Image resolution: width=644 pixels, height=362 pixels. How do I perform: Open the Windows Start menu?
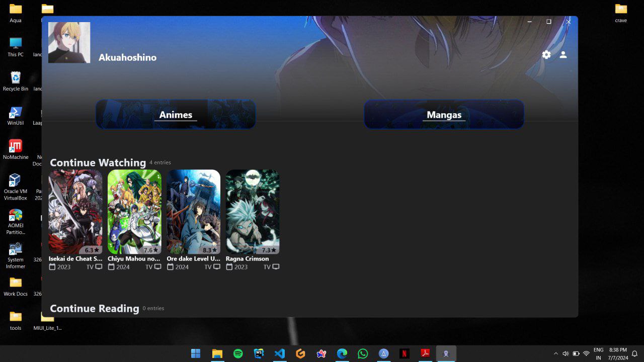[x=196, y=353]
